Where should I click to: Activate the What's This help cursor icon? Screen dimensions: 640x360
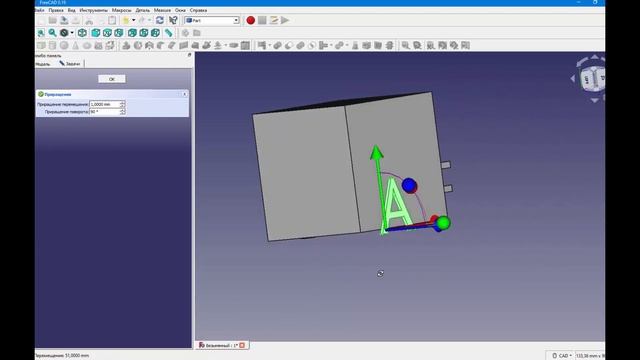coord(173,20)
